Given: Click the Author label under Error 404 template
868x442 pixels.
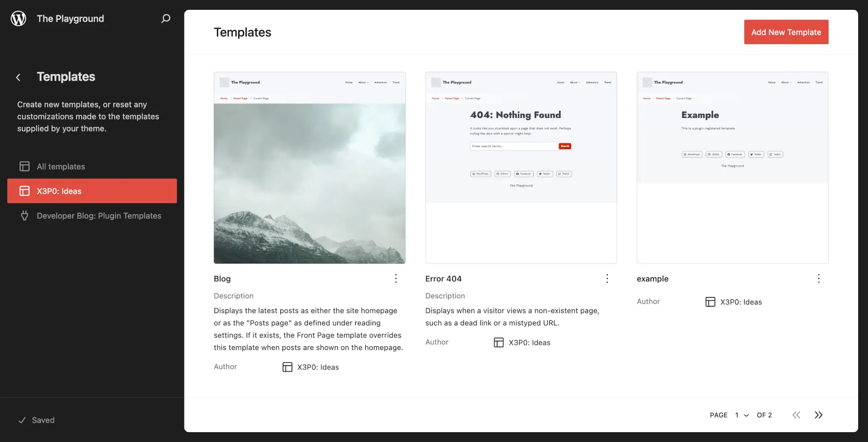Looking at the screenshot, I should tap(437, 342).
